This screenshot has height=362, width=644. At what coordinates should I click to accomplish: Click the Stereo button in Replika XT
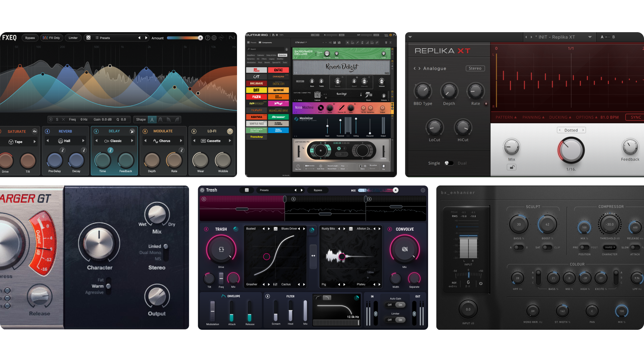point(475,68)
